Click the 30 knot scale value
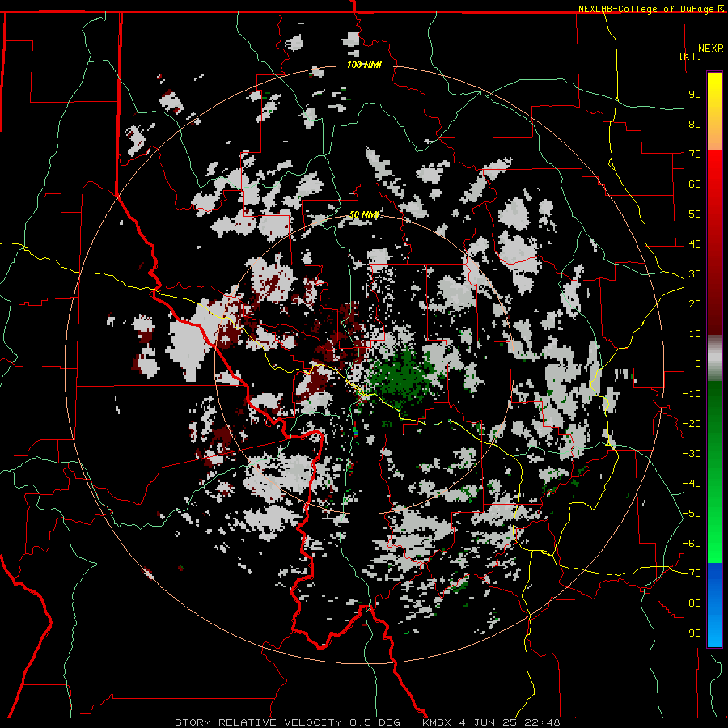 695,274
